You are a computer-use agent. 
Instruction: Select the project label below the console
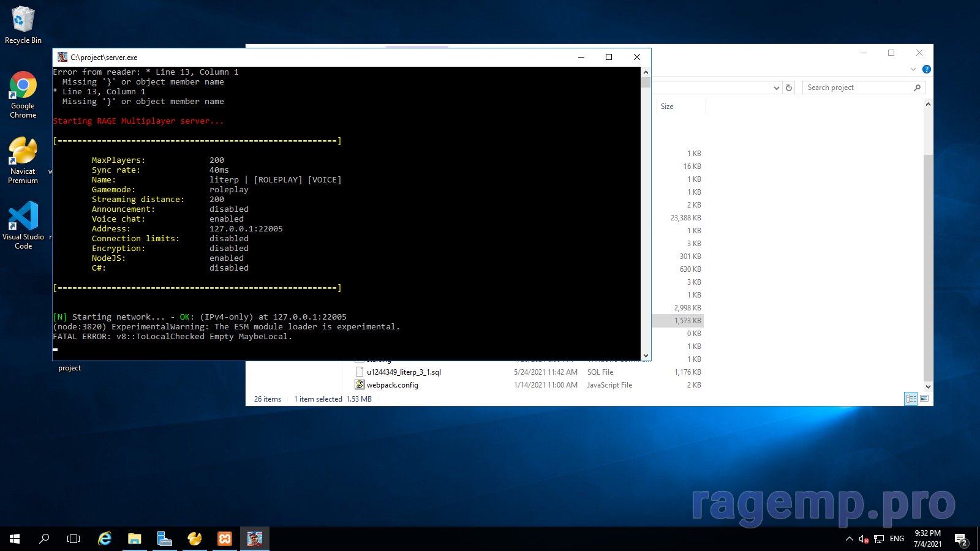(x=69, y=368)
